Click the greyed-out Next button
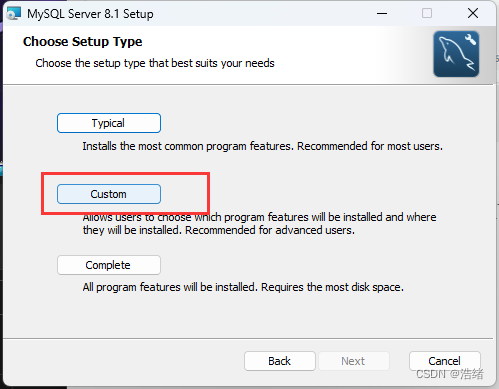The image size is (499, 389). point(354,361)
